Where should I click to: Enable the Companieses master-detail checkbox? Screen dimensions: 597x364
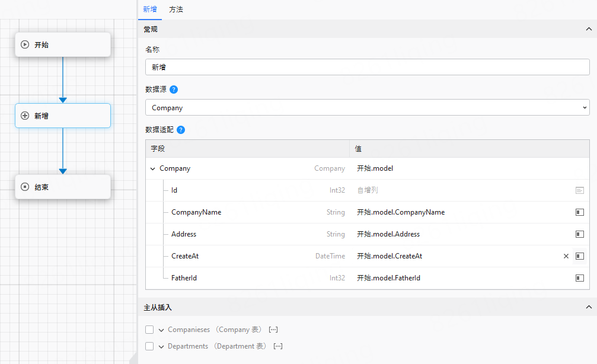coord(149,330)
